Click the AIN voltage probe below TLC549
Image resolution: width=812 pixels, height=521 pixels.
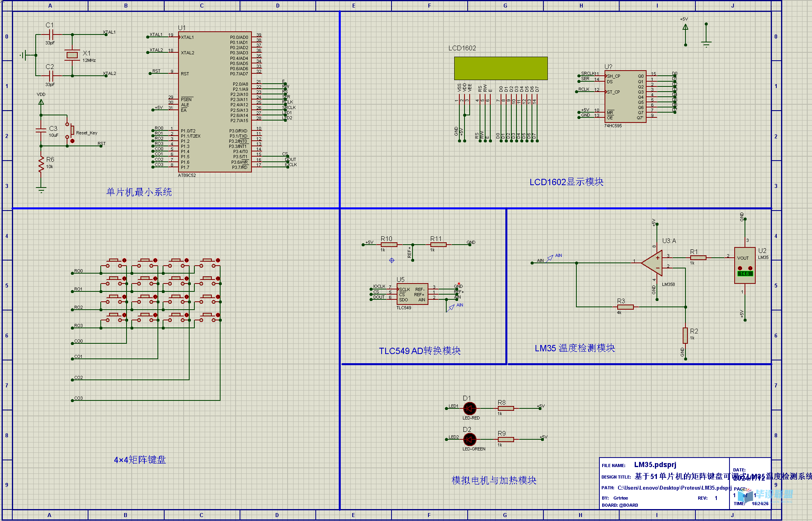(x=450, y=308)
